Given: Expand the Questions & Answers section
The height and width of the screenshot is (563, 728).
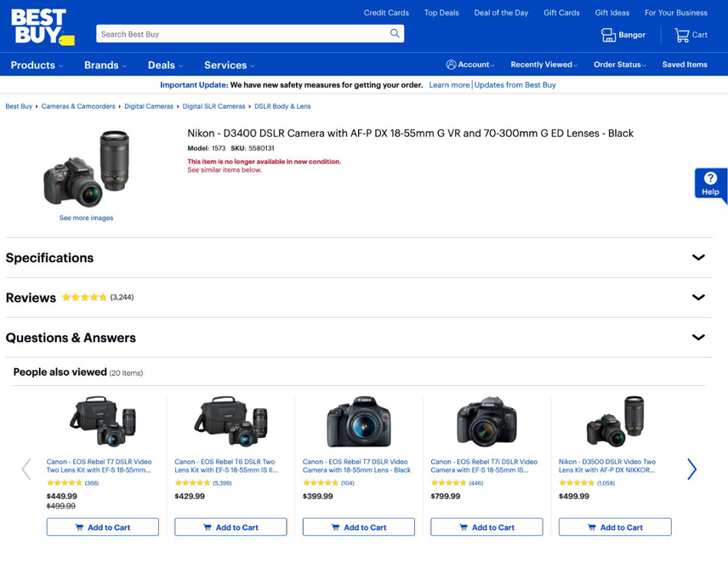Looking at the screenshot, I should coord(698,337).
